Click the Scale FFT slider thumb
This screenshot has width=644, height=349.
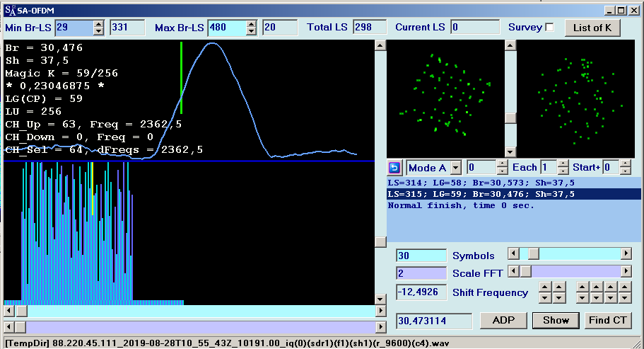pos(526,271)
